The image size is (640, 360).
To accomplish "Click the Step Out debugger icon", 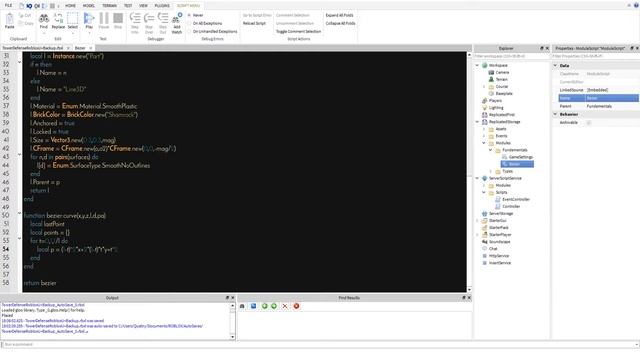I will coord(163,18).
